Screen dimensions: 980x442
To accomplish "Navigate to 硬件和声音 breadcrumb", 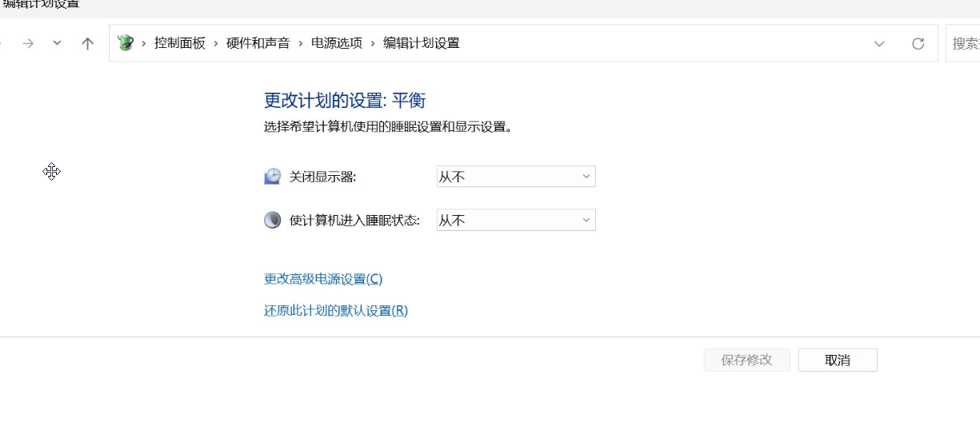I will coord(258,43).
